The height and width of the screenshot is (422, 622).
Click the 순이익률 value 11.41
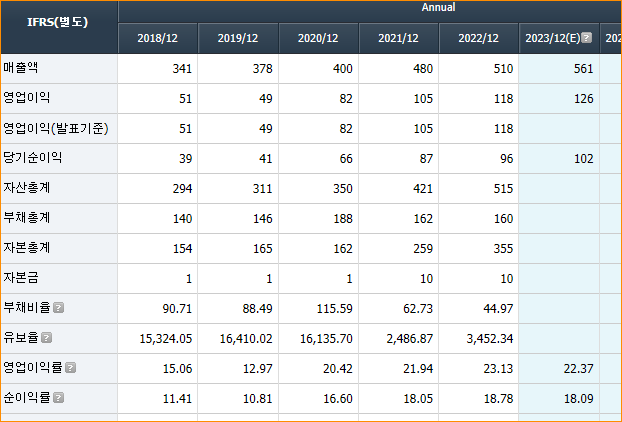[x=177, y=399]
